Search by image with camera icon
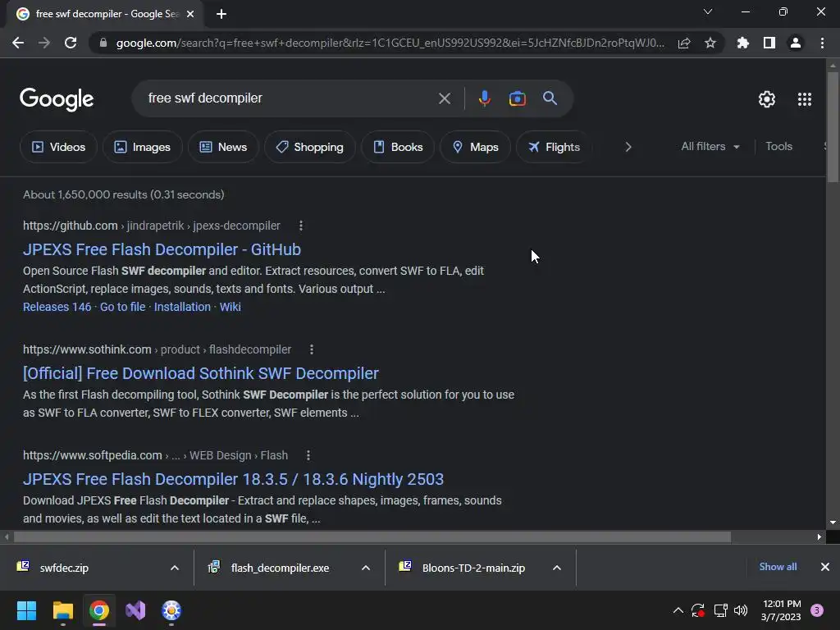The image size is (840, 630). click(x=517, y=98)
